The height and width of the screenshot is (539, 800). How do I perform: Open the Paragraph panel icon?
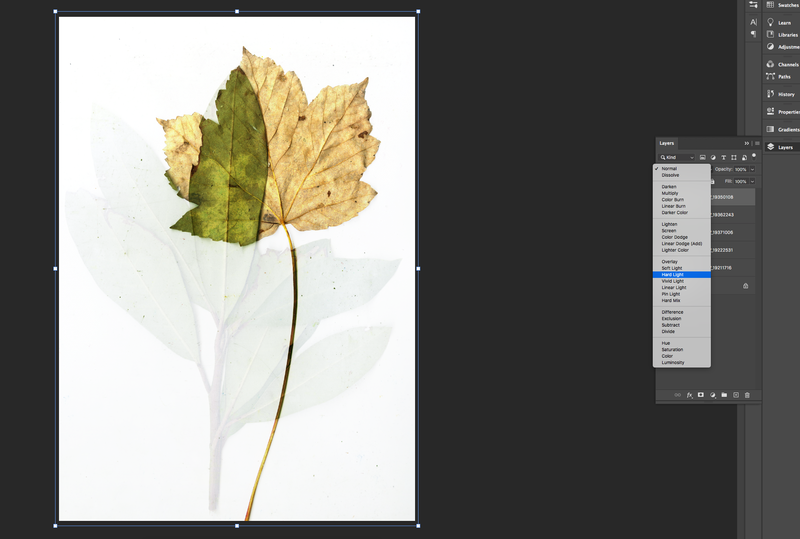coord(753,34)
